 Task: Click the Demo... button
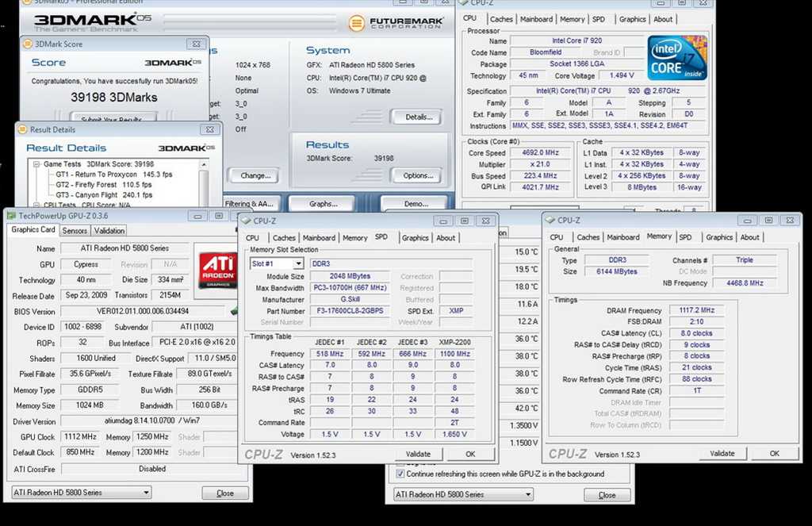click(x=416, y=204)
